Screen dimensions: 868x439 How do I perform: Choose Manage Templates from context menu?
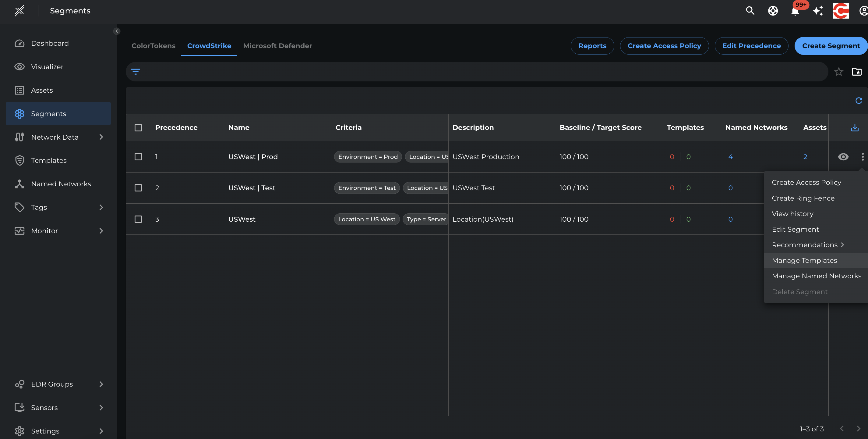[804, 260]
